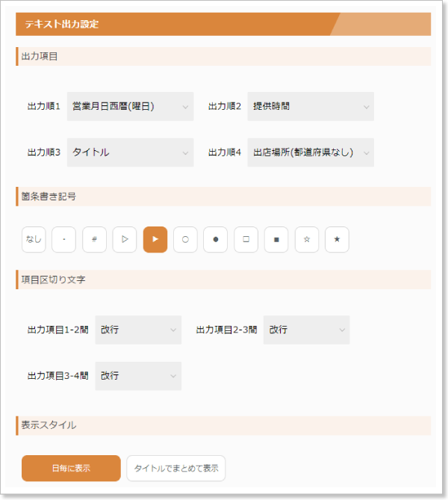
Task: Open the 出力項目3-4間 separator dropdown
Action: click(138, 376)
